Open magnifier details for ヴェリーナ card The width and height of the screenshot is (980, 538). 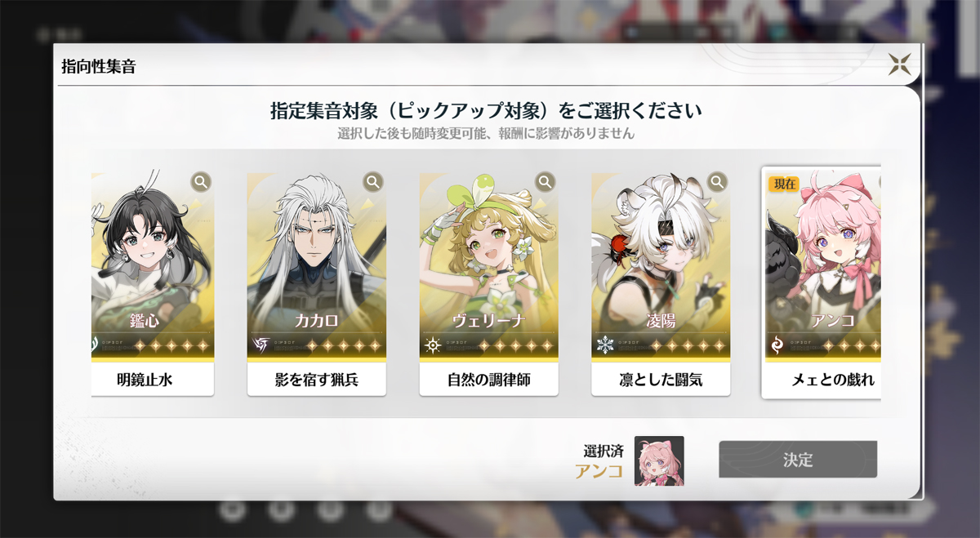(x=546, y=181)
